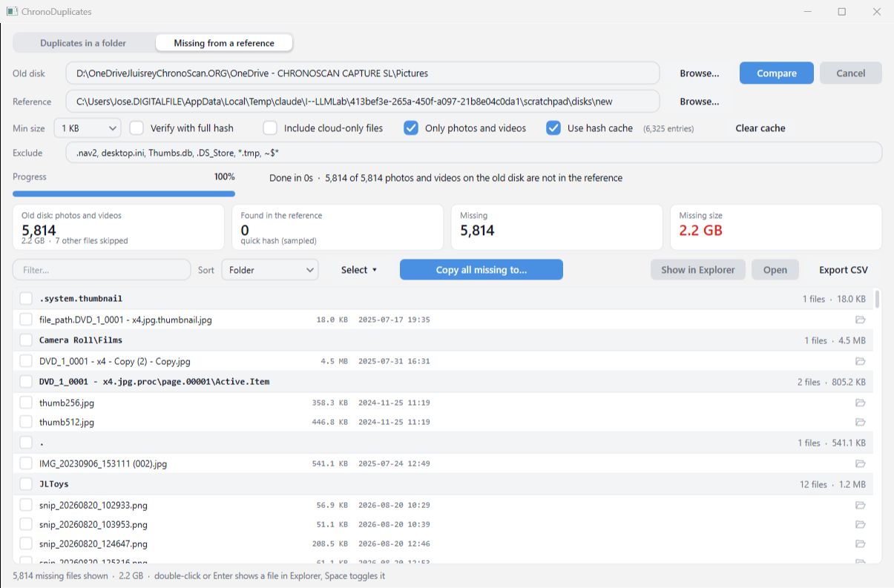This screenshot has width=894, height=588.
Task: Click the 12 files 1.2 MB summary for JLToys
Action: (x=832, y=484)
